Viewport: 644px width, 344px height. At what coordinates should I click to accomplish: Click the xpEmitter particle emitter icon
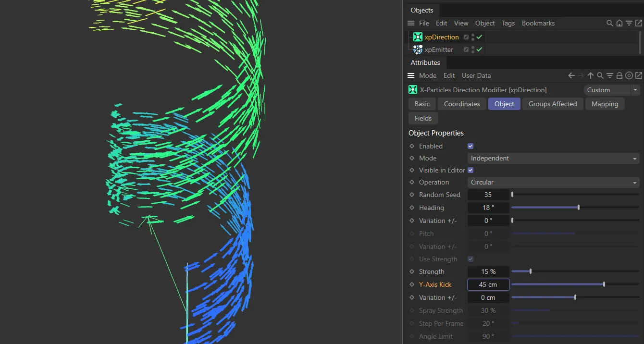click(418, 49)
